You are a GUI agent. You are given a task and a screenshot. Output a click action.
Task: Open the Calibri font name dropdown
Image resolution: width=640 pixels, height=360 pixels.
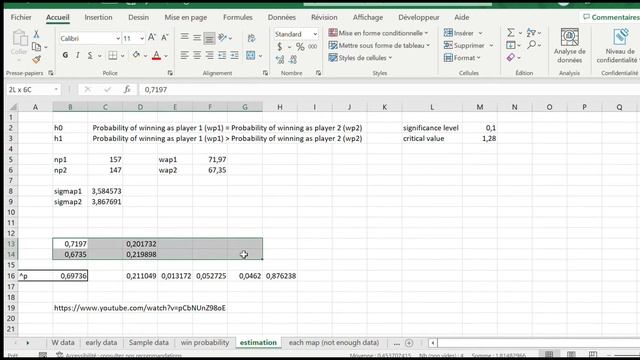coord(118,38)
